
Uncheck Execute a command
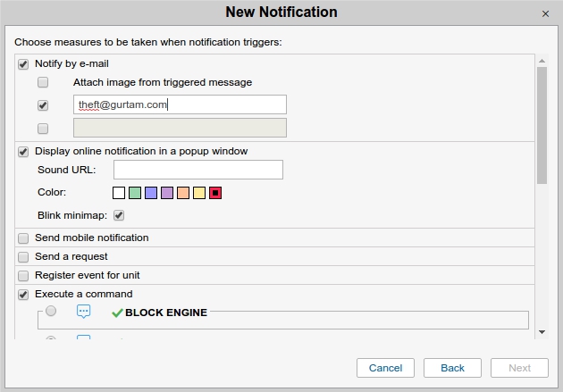click(x=23, y=295)
